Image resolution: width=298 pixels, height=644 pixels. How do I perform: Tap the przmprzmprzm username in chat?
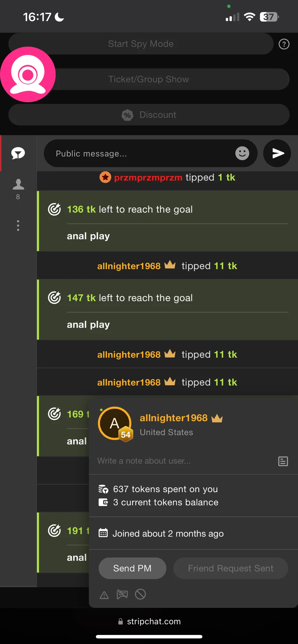[148, 177]
